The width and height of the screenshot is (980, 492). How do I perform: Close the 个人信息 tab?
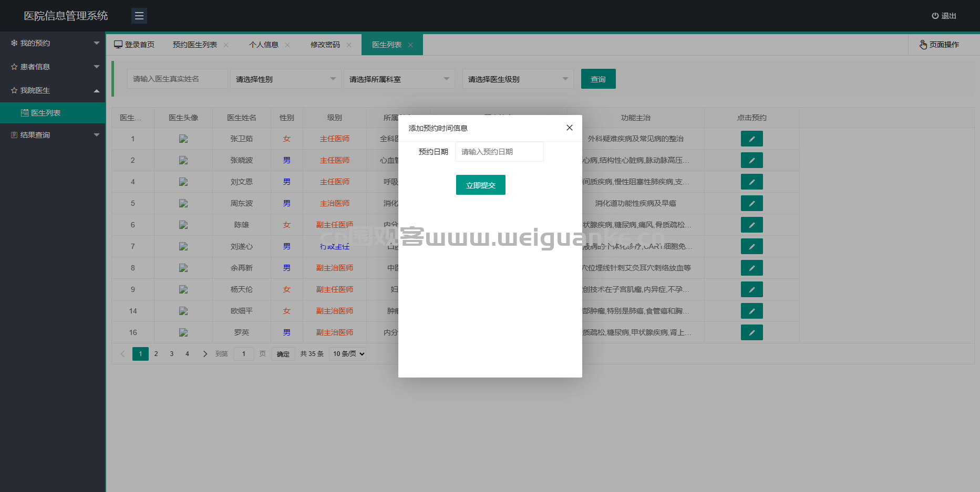(287, 45)
